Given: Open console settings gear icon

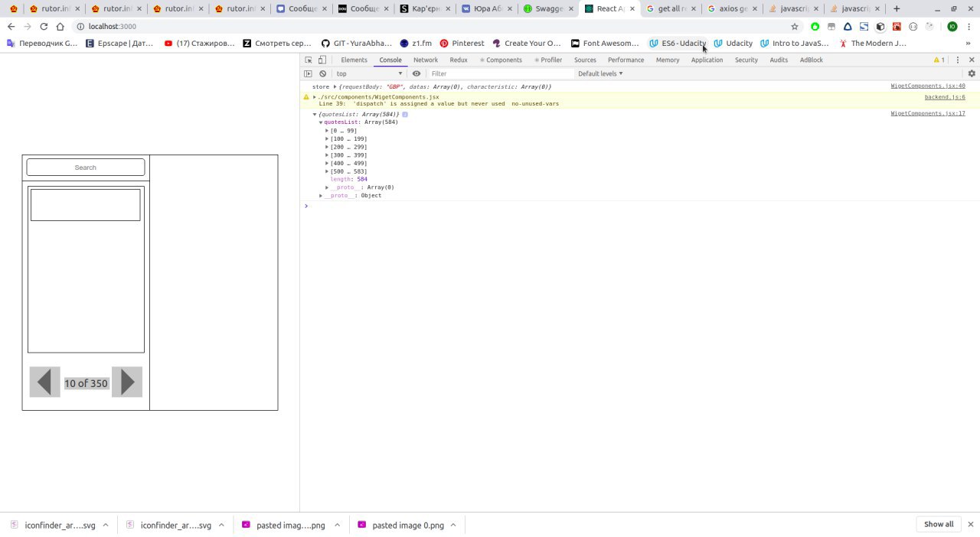Looking at the screenshot, I should pyautogui.click(x=972, y=73).
